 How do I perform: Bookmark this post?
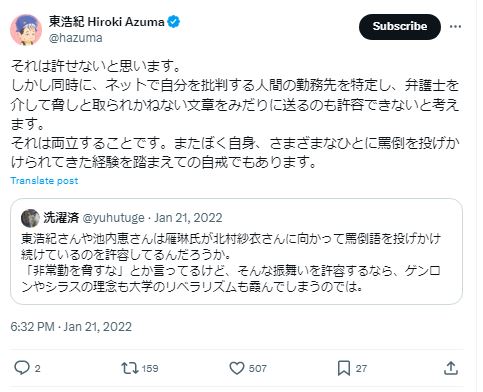point(344,368)
